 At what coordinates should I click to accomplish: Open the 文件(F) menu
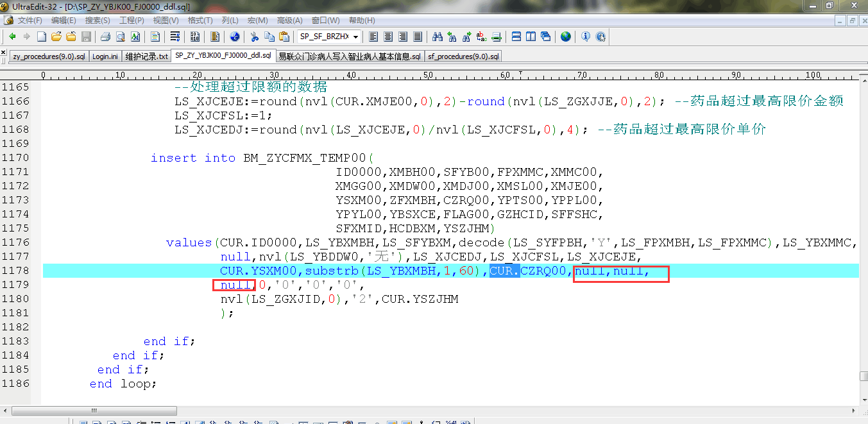pos(30,21)
